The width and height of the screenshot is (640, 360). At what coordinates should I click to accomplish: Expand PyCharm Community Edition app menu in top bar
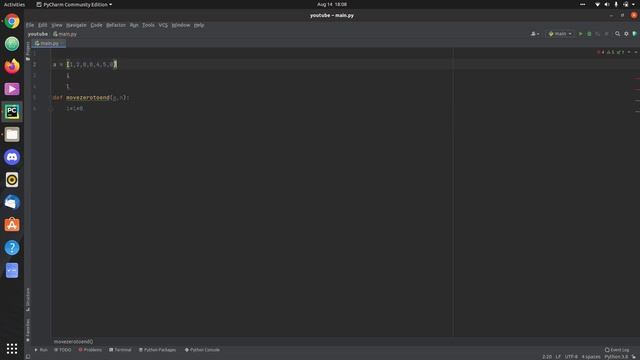point(74,4)
